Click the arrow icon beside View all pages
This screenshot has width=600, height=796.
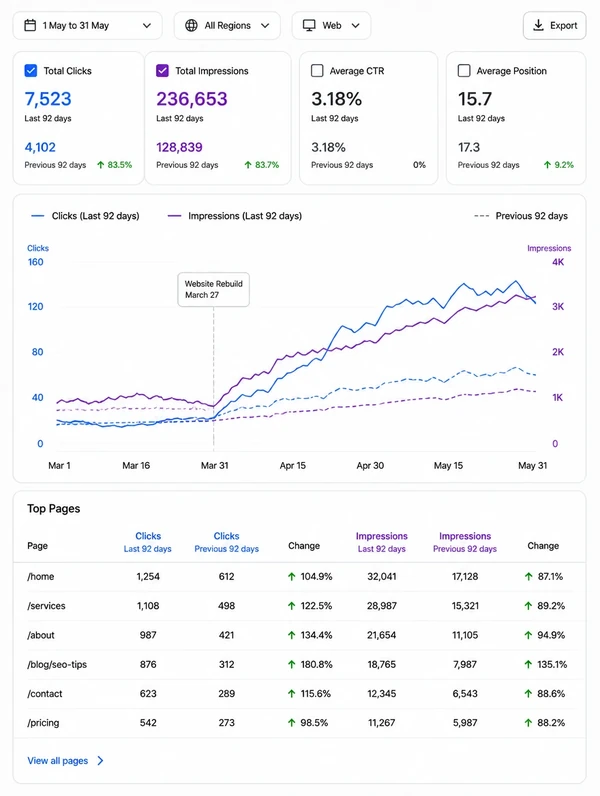point(100,760)
